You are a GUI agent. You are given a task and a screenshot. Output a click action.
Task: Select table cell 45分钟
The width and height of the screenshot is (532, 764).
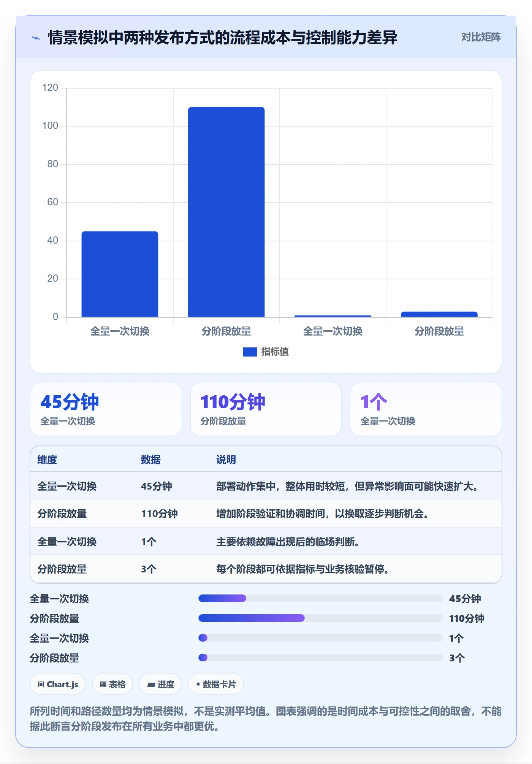point(157,487)
